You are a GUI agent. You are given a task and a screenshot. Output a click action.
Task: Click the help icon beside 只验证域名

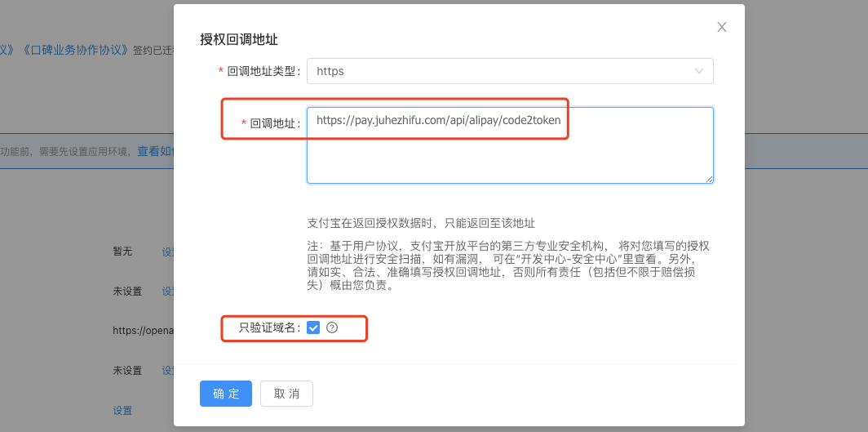pos(332,327)
